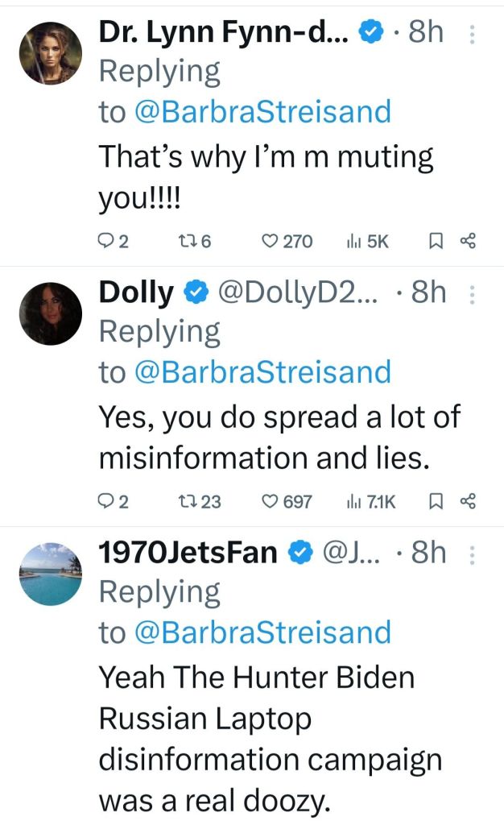The height and width of the screenshot is (825, 504).
Task: Share Dolly's misinformation tweet
Action: pyautogui.click(x=469, y=502)
